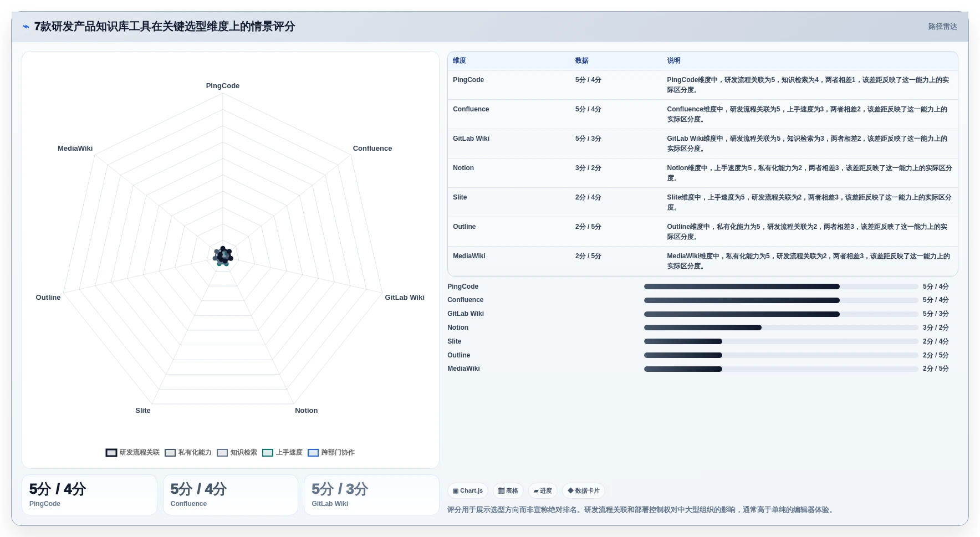
Task: Click the 2分 / 5分 value beside MediaWiki bar
Action: (x=936, y=369)
